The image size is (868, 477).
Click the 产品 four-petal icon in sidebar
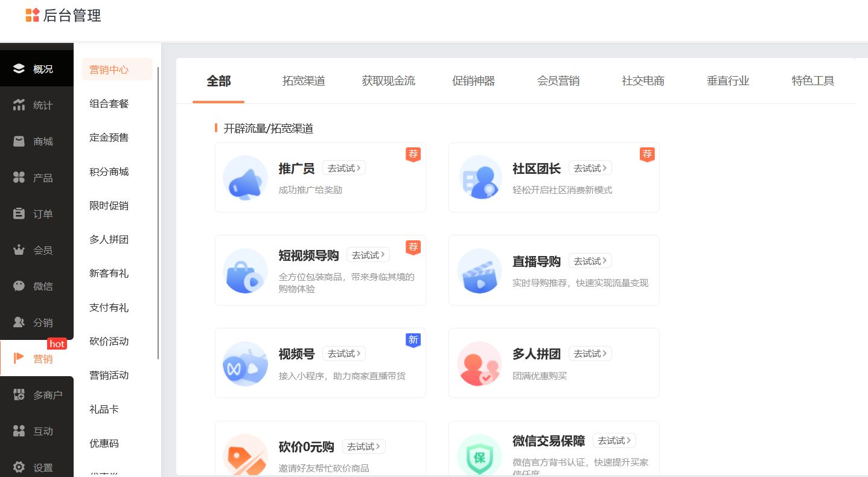pyautogui.click(x=19, y=178)
